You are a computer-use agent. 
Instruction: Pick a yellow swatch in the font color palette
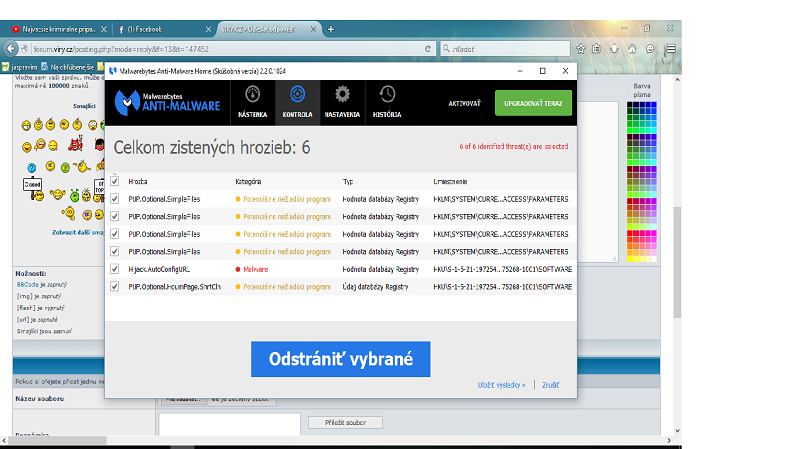tap(630, 259)
